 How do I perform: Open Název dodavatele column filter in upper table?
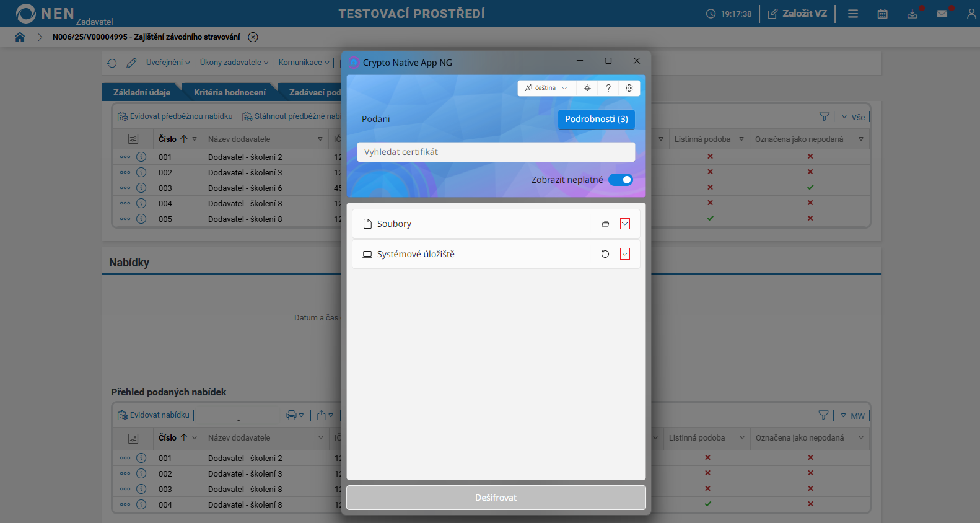click(320, 139)
